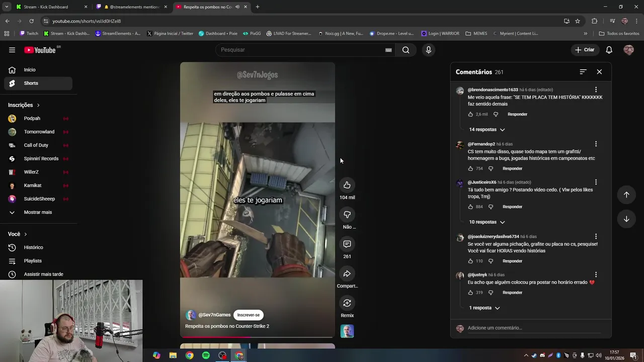Open the Twitch bookmark
The width and height of the screenshot is (644, 362).
coord(29,34)
